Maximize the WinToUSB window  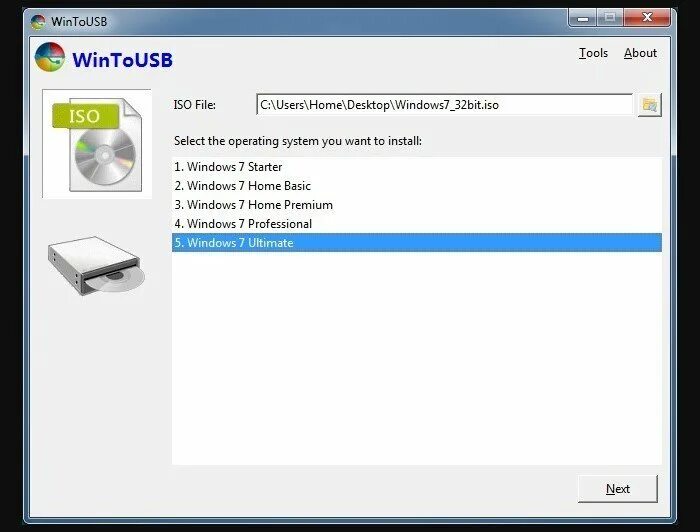610,18
